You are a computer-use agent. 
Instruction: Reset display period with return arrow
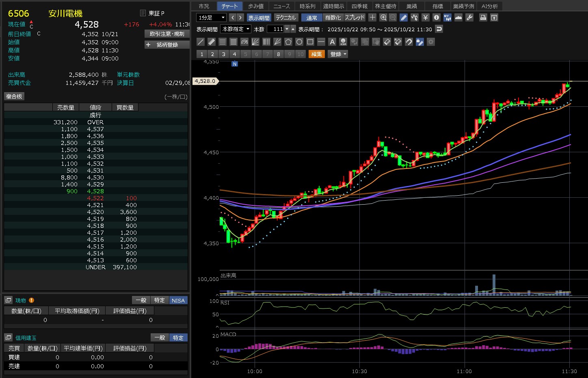click(439, 29)
